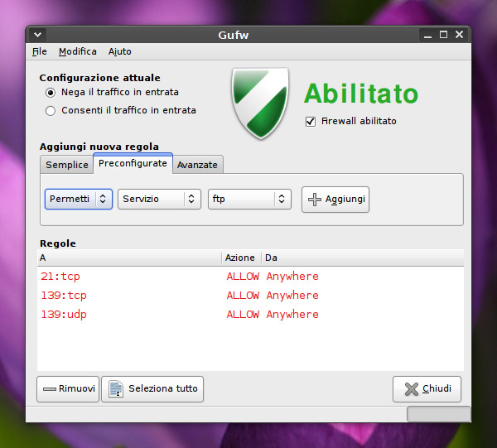
Task: Click the Chiudi button
Action: (427, 388)
